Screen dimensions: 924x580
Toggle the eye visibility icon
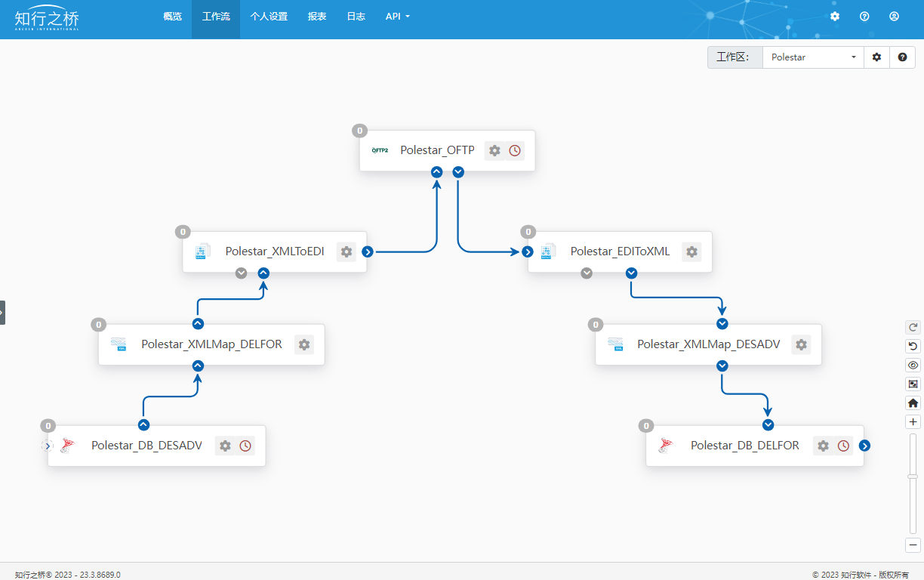click(913, 365)
